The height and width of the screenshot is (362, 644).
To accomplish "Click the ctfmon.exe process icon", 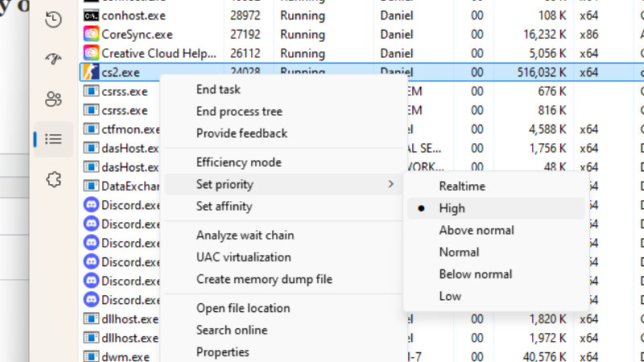I will 91,129.
